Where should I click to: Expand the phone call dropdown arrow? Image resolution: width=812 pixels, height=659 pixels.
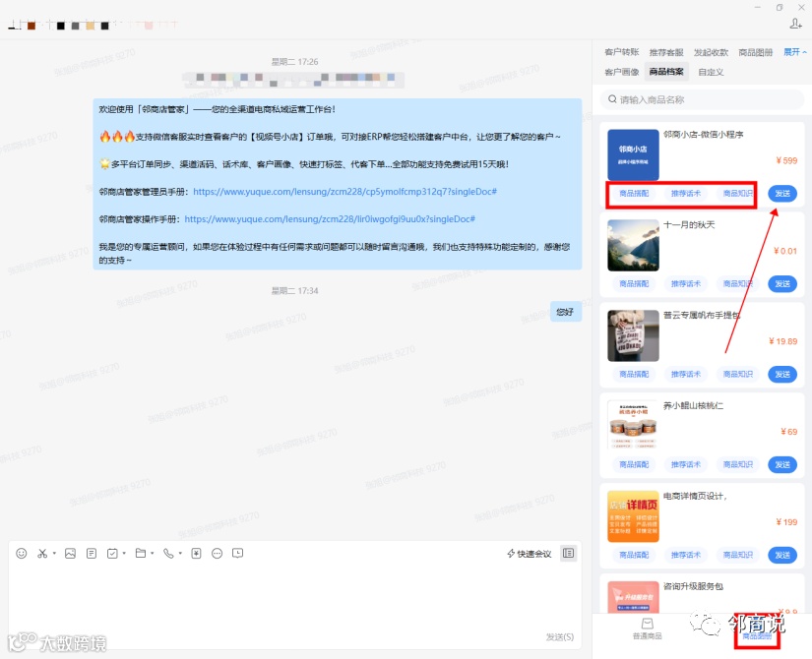180,554
